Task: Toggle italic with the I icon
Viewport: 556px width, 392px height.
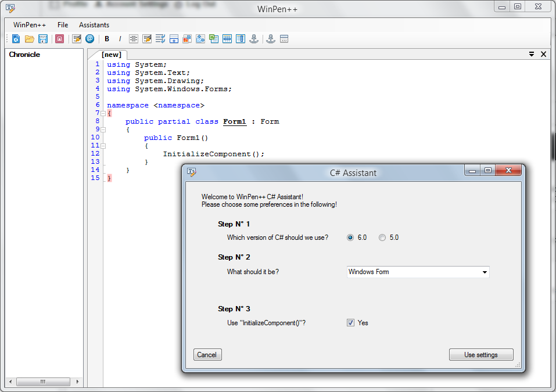Action: point(120,39)
